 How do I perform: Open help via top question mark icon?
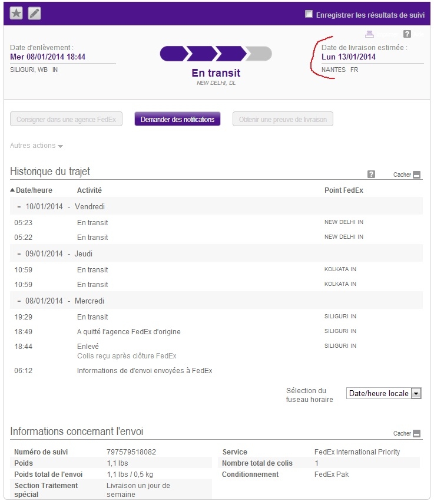(407, 34)
